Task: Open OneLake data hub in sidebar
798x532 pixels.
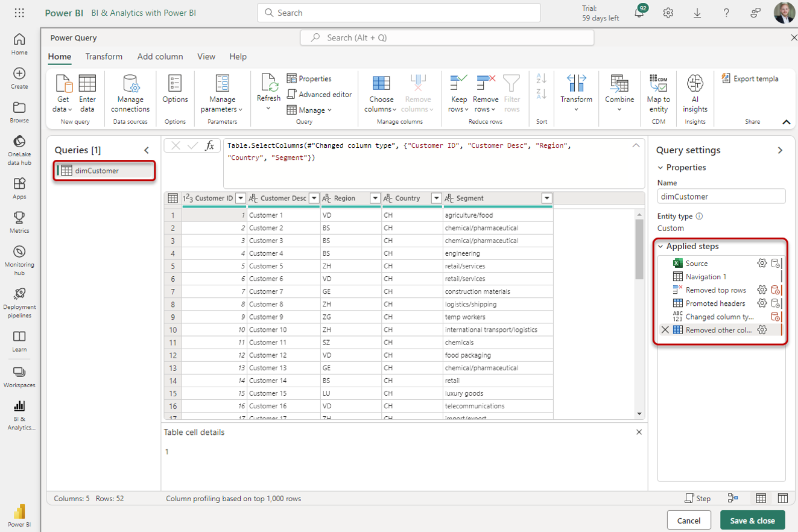Action: click(19, 151)
